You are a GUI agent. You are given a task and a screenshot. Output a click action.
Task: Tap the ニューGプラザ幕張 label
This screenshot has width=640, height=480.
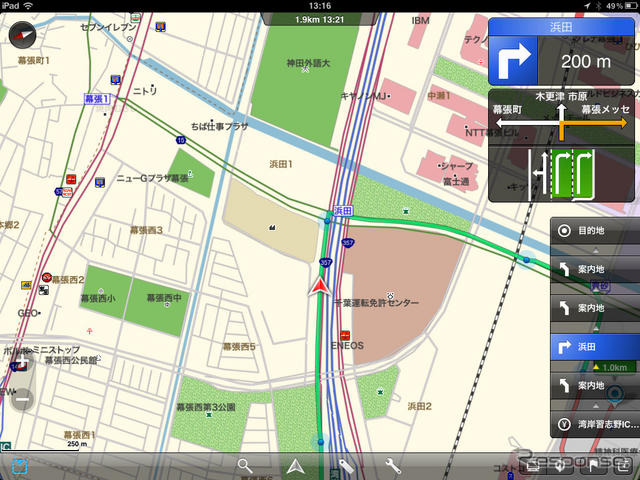point(152,178)
